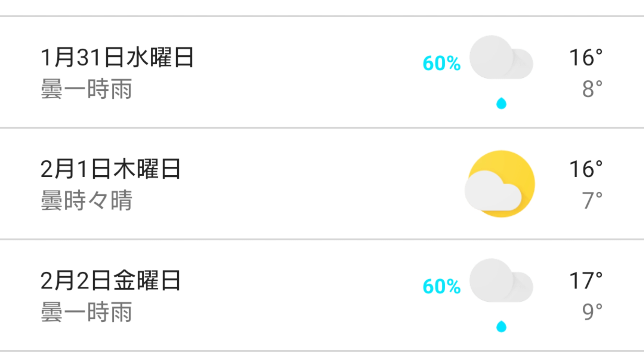
Task: Tap the blue raindrop under the January 31 cloud
Action: (501, 103)
